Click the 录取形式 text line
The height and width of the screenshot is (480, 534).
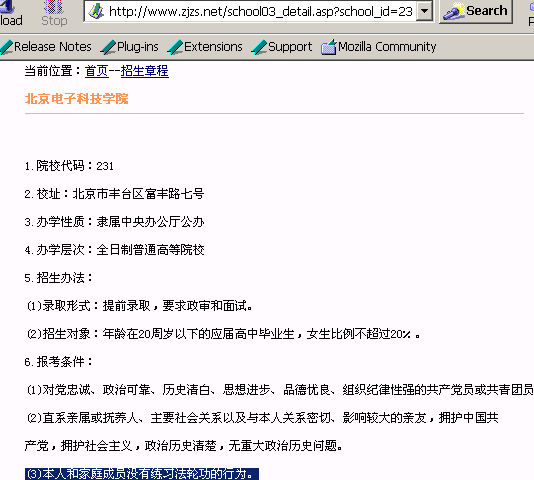coord(140,306)
